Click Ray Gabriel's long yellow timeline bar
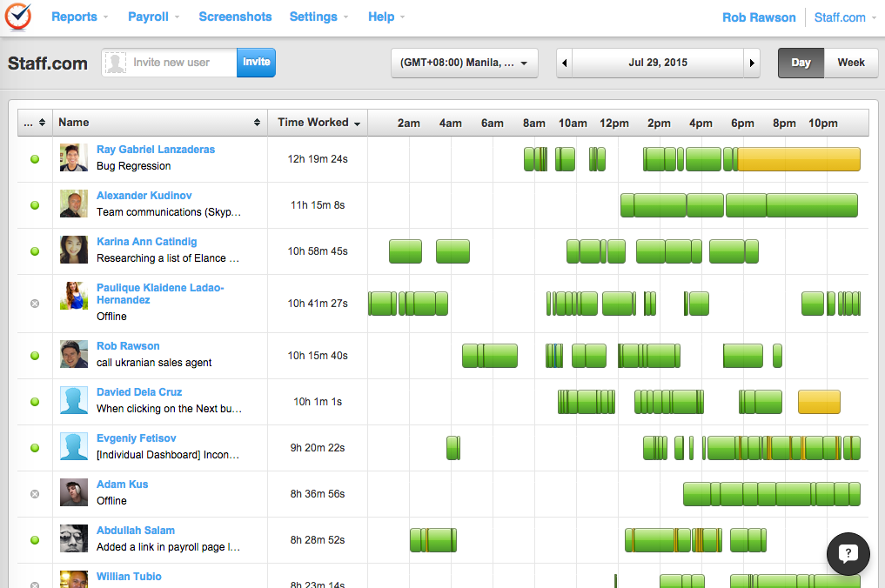The width and height of the screenshot is (885, 588). (x=798, y=159)
